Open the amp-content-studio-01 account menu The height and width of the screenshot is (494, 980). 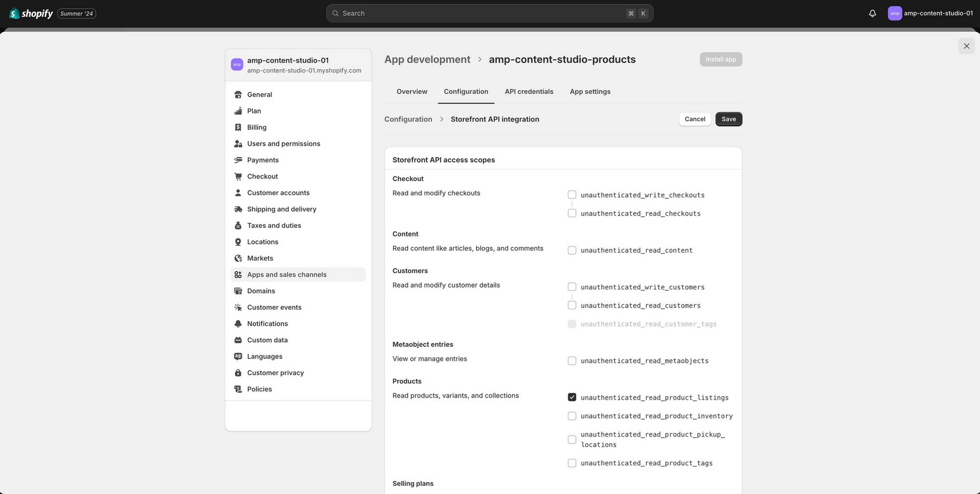click(x=930, y=14)
